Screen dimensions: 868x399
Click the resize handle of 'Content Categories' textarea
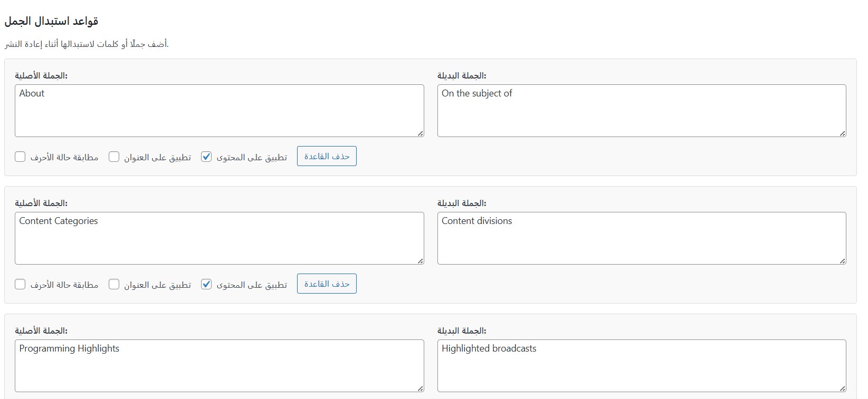(421, 261)
